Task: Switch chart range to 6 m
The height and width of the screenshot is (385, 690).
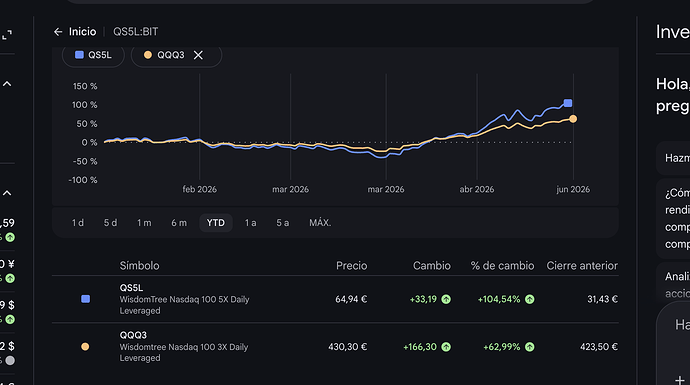Action: (x=179, y=223)
